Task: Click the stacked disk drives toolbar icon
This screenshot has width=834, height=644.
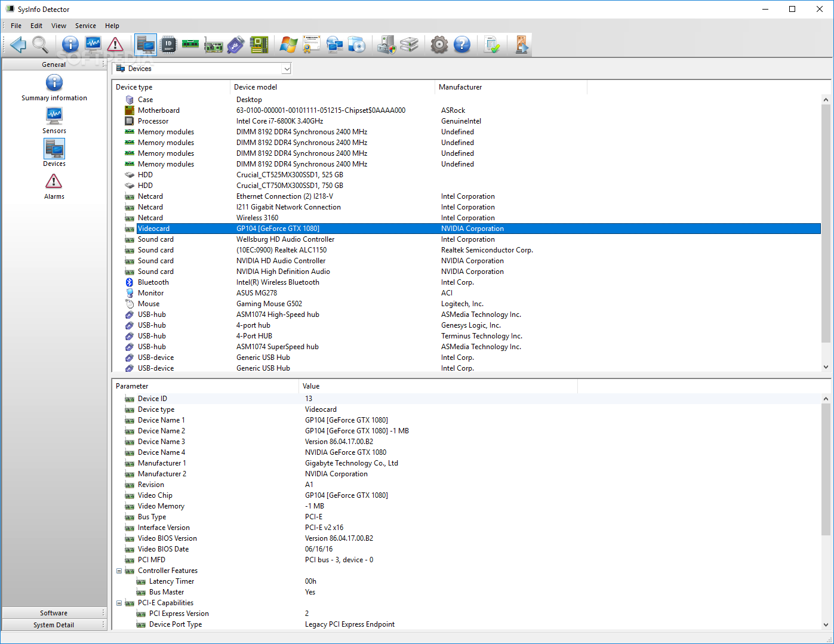Action: [x=409, y=44]
